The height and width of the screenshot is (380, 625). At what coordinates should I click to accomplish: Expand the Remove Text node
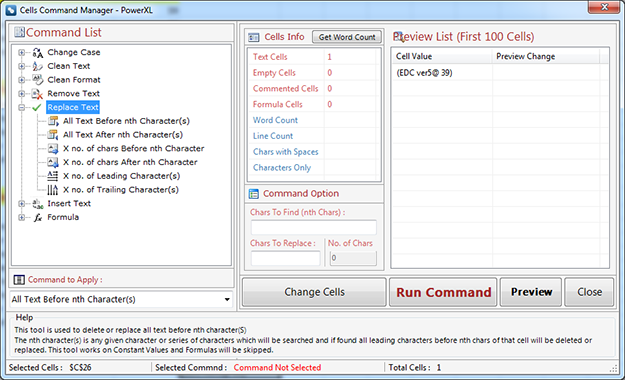coord(22,94)
